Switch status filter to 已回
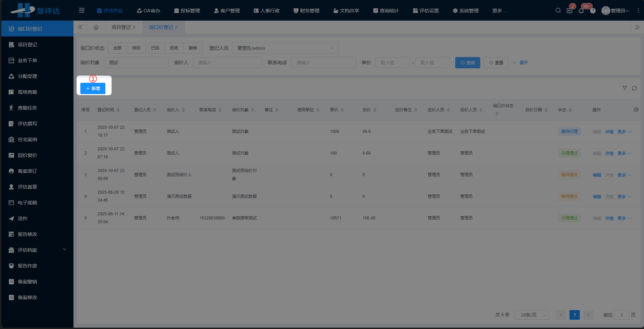644x329 pixels. coord(155,48)
